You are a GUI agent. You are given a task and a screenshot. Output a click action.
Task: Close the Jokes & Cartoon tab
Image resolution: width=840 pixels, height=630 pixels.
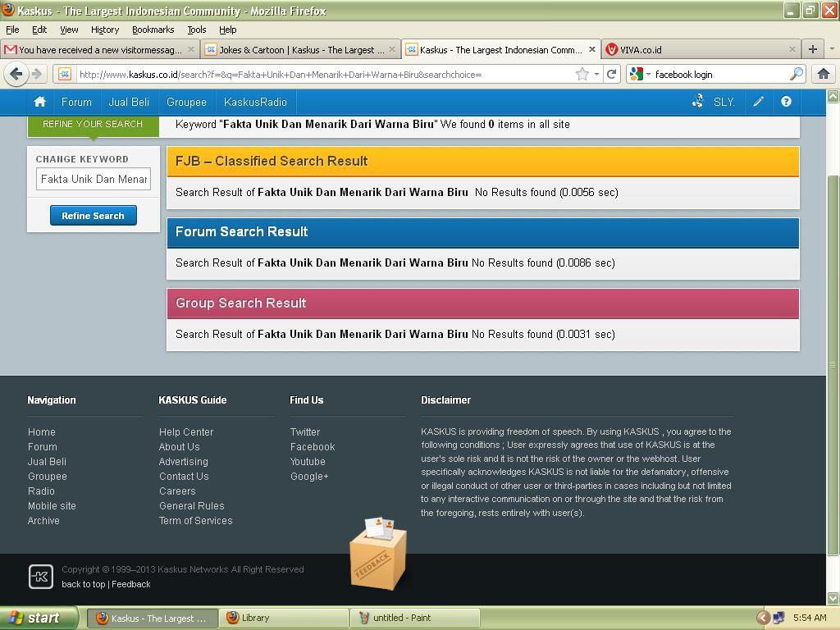pos(392,49)
